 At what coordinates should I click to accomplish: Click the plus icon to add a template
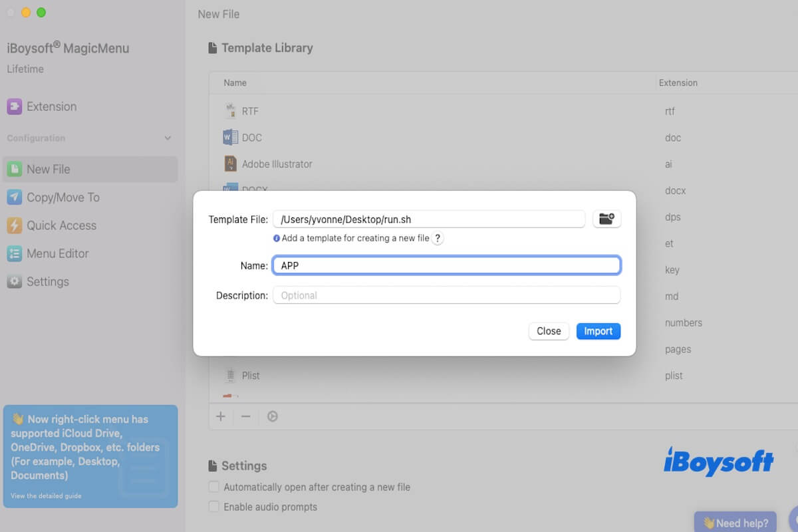(221, 416)
